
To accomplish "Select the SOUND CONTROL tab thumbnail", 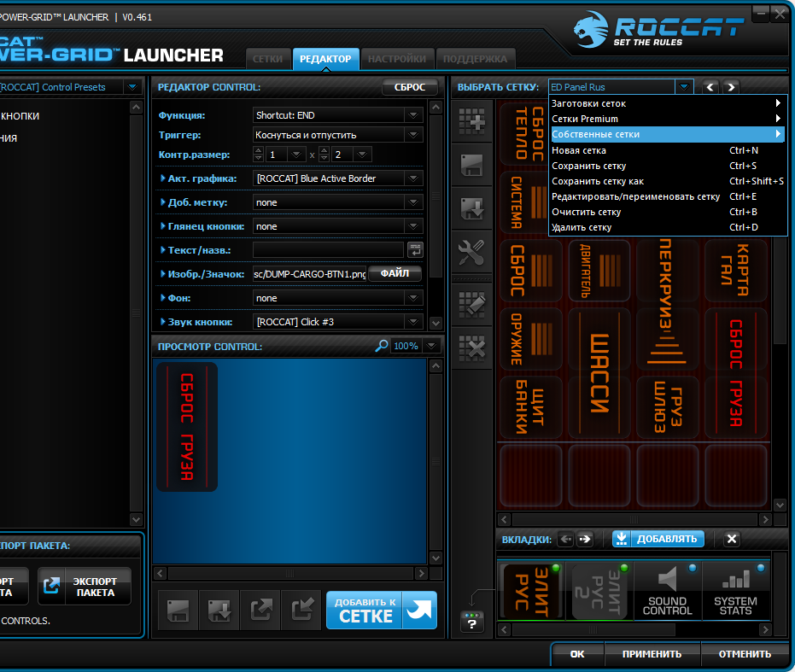I will [667, 591].
